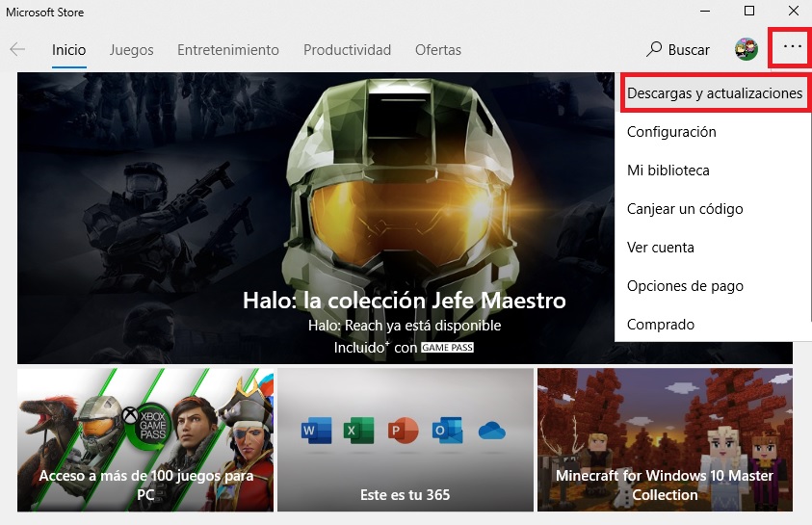Switch to the Juegos tab
Screen dimensions: 812x525
click(x=132, y=50)
